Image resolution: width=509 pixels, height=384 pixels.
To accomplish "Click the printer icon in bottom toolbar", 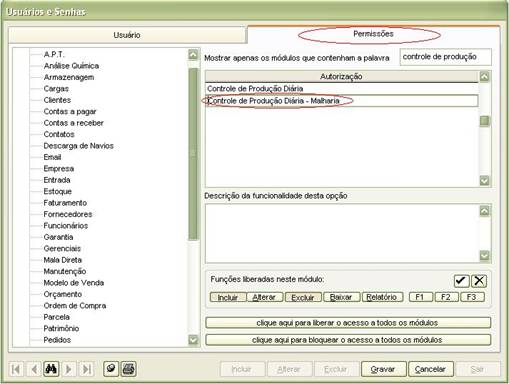I will click(x=129, y=369).
